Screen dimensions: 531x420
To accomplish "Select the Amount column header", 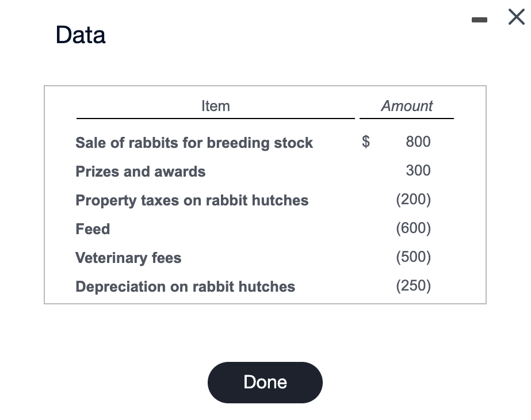I will tap(406, 106).
